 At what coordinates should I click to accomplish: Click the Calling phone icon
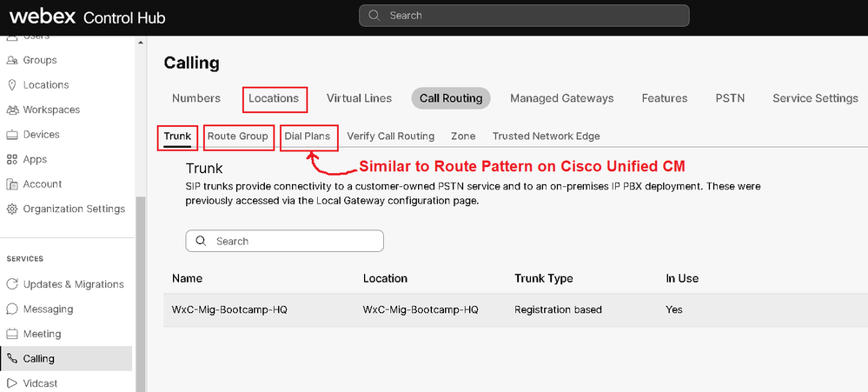[x=11, y=359]
